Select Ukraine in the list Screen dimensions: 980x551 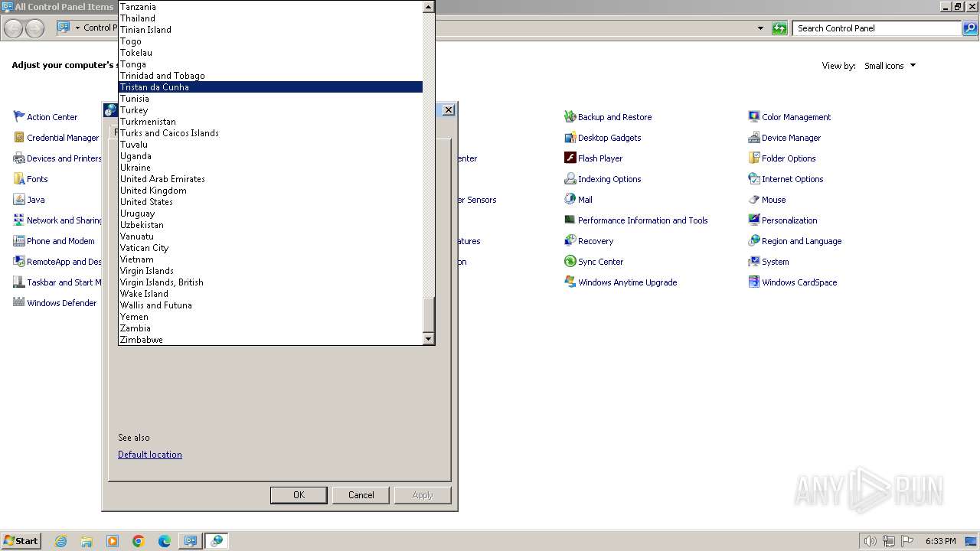270,168
